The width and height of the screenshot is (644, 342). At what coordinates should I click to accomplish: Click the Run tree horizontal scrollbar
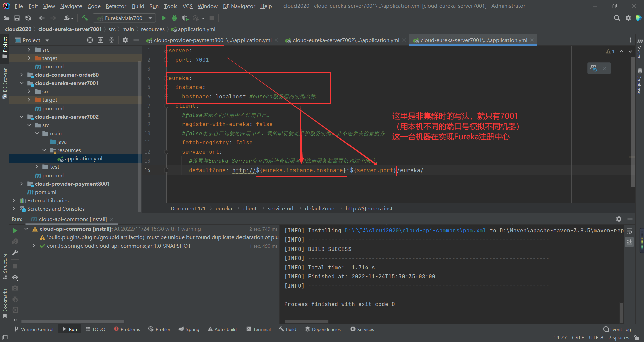(73, 321)
